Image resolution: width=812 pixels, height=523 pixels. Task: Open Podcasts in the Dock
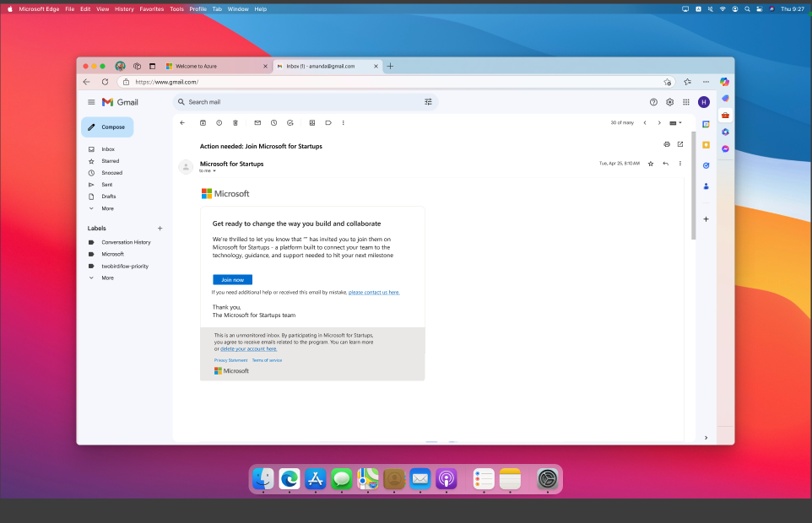[446, 479]
